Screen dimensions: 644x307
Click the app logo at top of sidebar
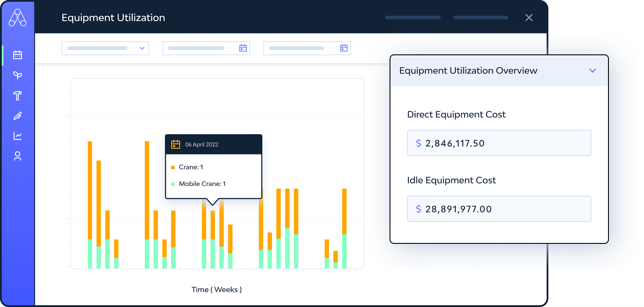click(18, 18)
